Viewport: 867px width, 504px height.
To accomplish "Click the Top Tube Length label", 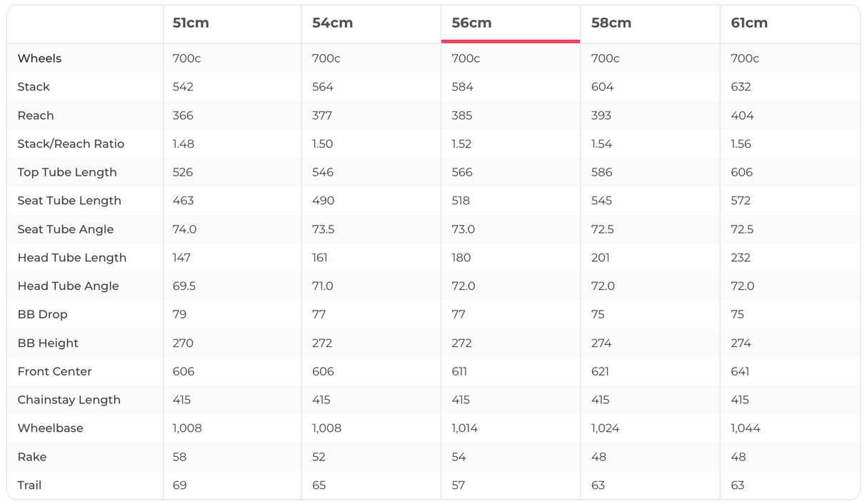I will pyautogui.click(x=66, y=172).
